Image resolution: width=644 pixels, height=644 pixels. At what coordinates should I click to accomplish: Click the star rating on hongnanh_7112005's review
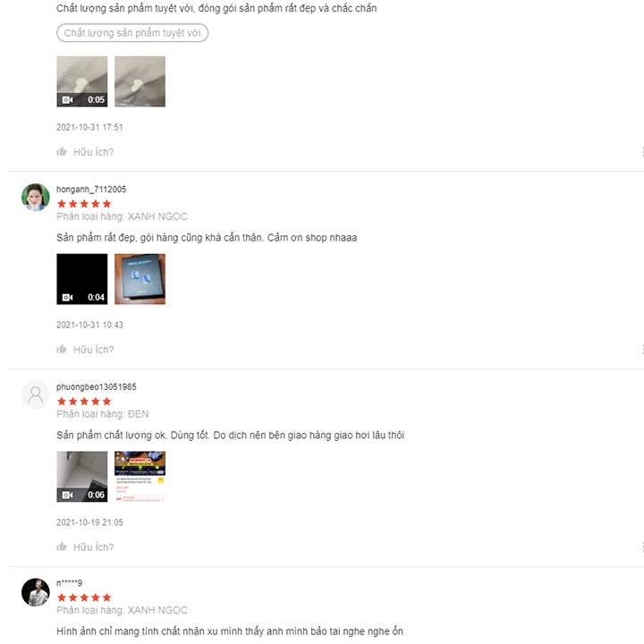[x=84, y=204]
